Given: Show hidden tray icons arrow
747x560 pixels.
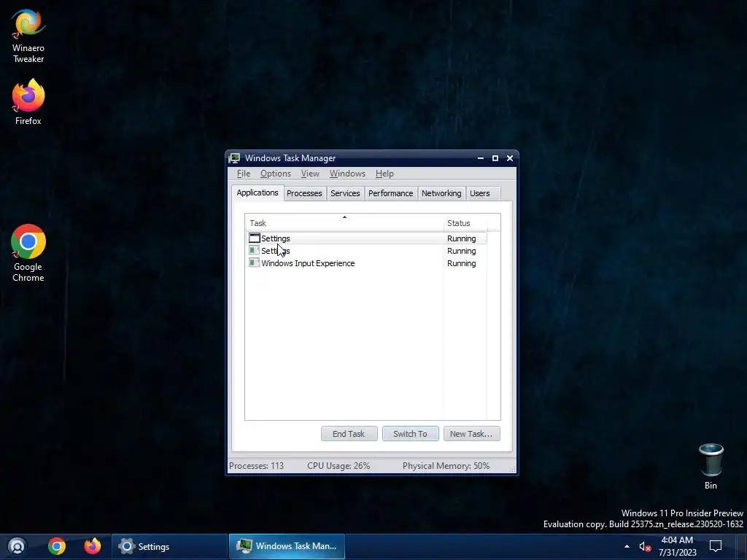Looking at the screenshot, I should [627, 547].
